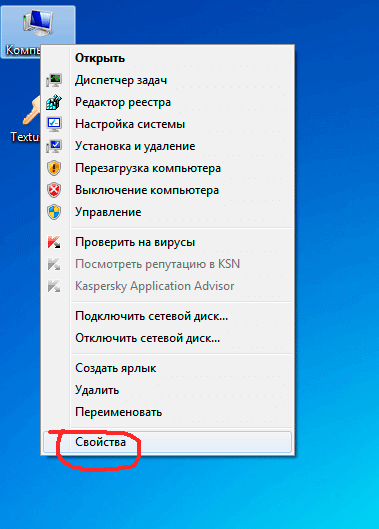Image resolution: width=379 pixels, height=529 pixels.
Task: Click Kaspersky Application Advisor entry
Action: (x=167, y=286)
